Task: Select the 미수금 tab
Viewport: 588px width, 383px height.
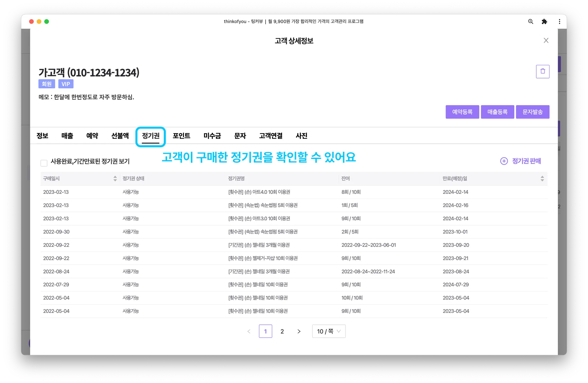Action: coord(212,136)
